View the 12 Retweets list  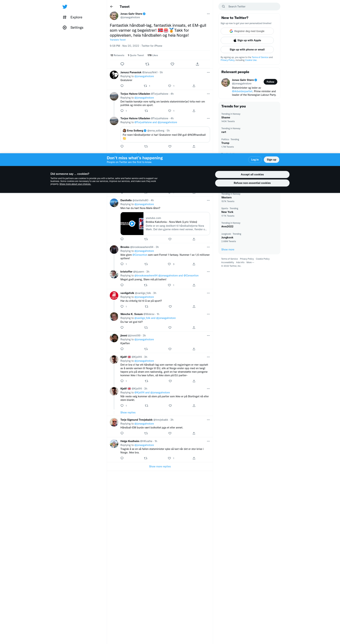click(117, 55)
